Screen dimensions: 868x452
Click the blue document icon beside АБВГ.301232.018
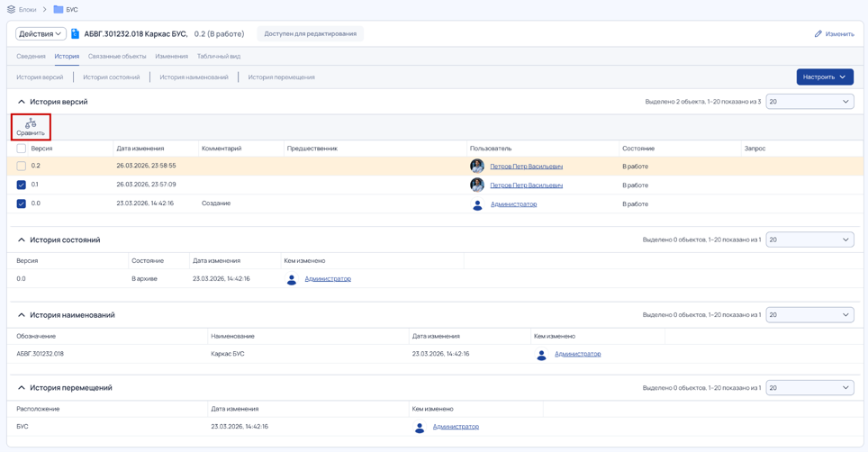(76, 33)
